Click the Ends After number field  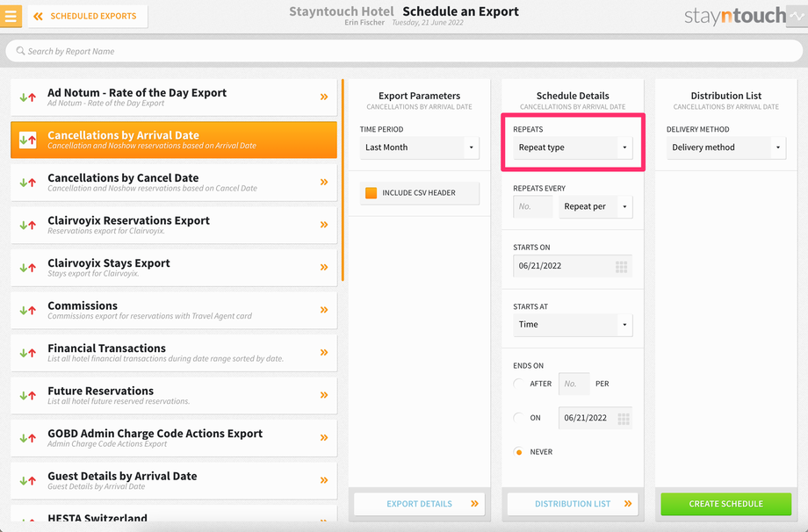tap(574, 384)
